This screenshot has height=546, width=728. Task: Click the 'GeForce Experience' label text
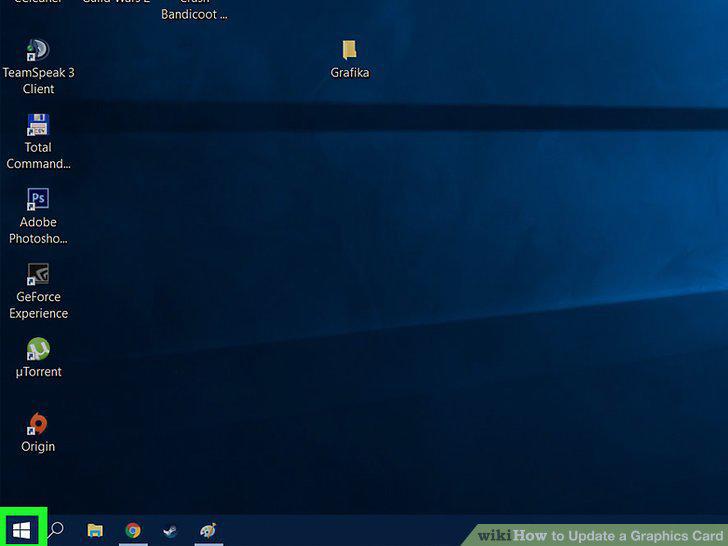(38, 305)
